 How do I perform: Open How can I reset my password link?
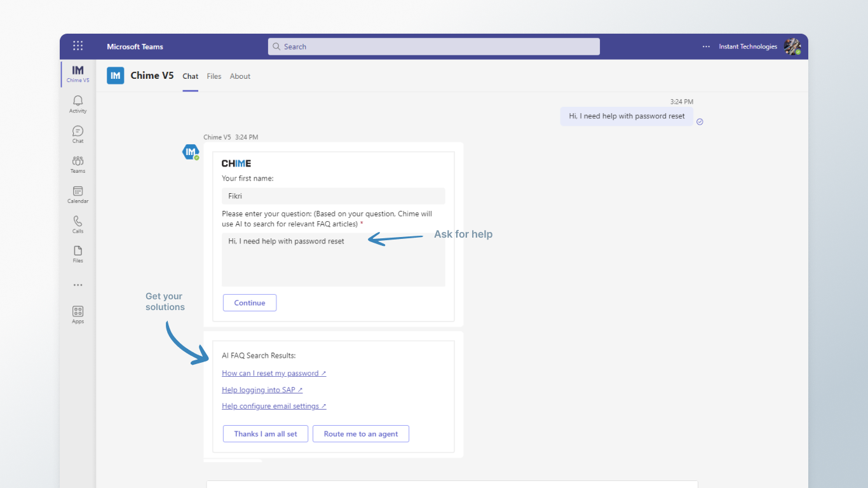pyautogui.click(x=274, y=374)
